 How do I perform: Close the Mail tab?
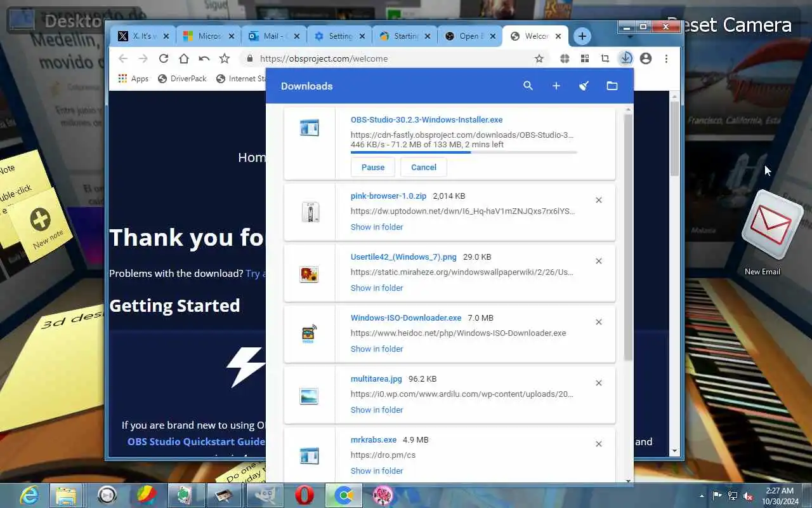(298, 36)
